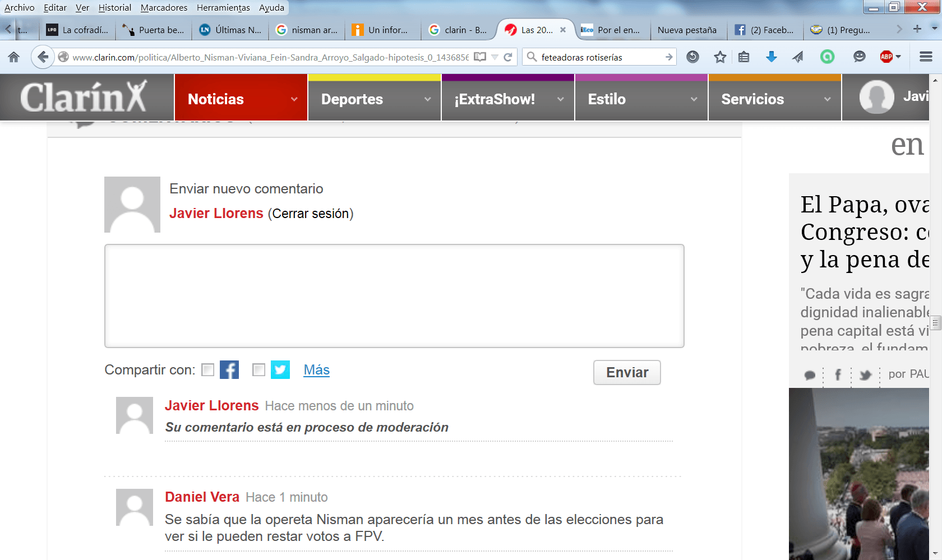The width and height of the screenshot is (942, 560).
Task: Open the Firefox hamburger menu
Action: (926, 57)
